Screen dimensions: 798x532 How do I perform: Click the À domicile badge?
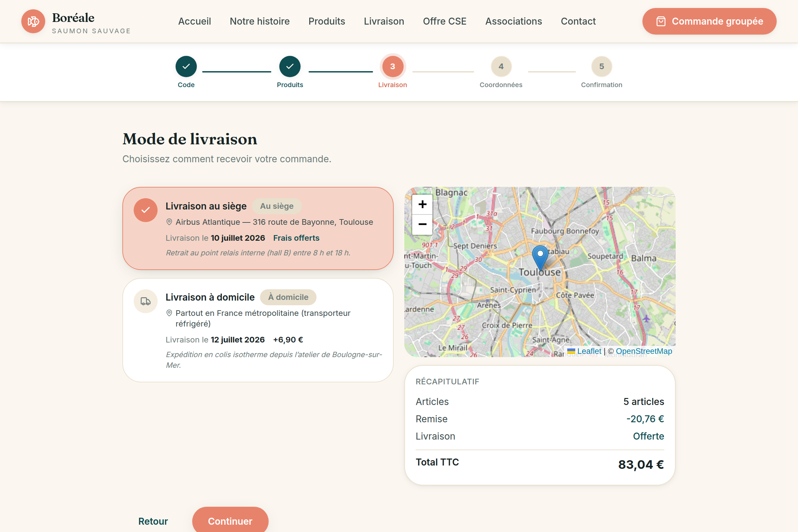pyautogui.click(x=288, y=297)
